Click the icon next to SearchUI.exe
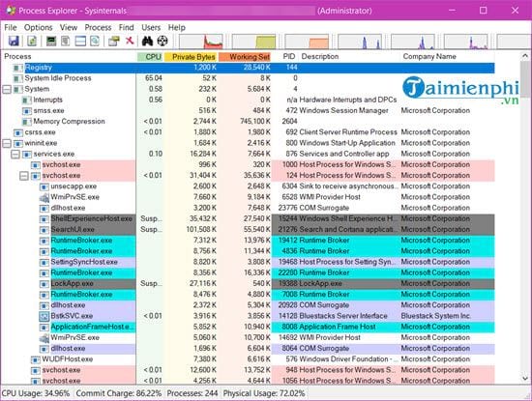 (x=44, y=230)
